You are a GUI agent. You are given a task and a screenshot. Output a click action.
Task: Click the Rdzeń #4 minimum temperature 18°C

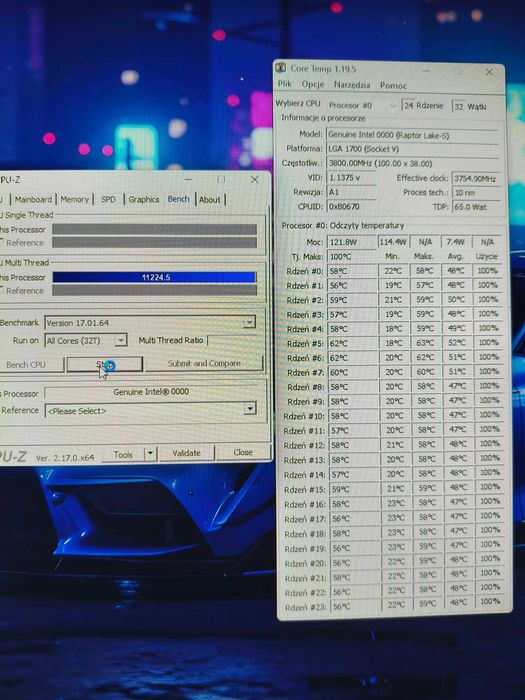[394, 329]
